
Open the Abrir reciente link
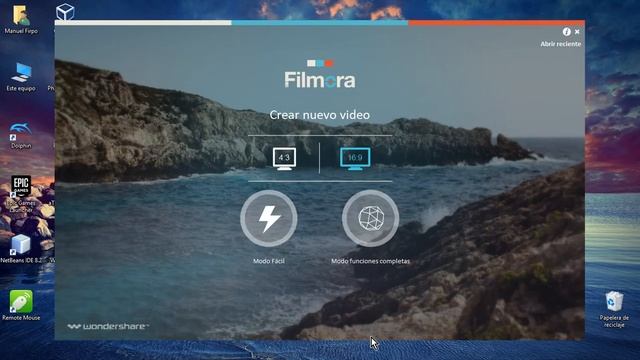click(x=560, y=44)
